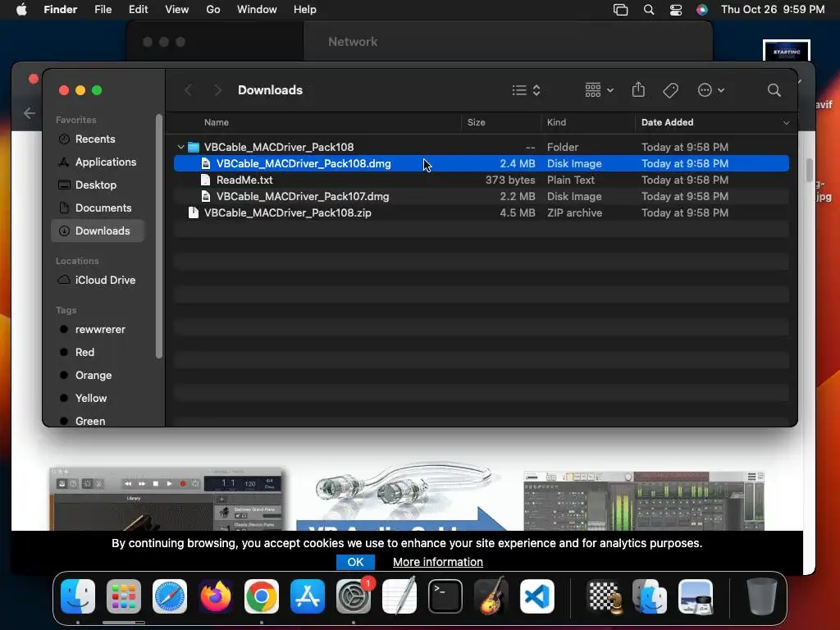This screenshot has height=630, width=840.
Task: Open the Action ellipsis menu in toolbar
Action: pyautogui.click(x=710, y=90)
